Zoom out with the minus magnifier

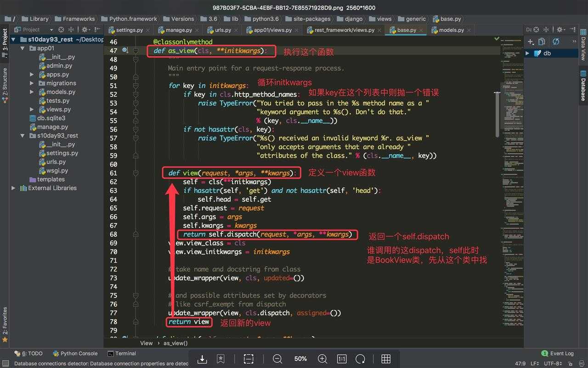point(277,359)
